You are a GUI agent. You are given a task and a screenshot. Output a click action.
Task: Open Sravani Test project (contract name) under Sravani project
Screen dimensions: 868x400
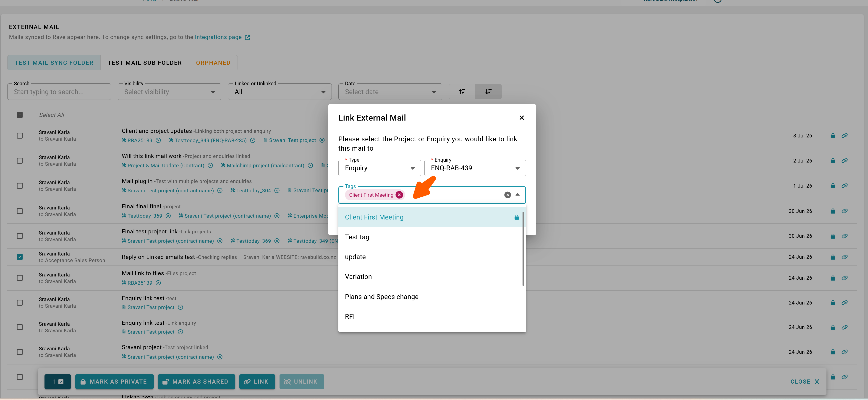point(170,357)
